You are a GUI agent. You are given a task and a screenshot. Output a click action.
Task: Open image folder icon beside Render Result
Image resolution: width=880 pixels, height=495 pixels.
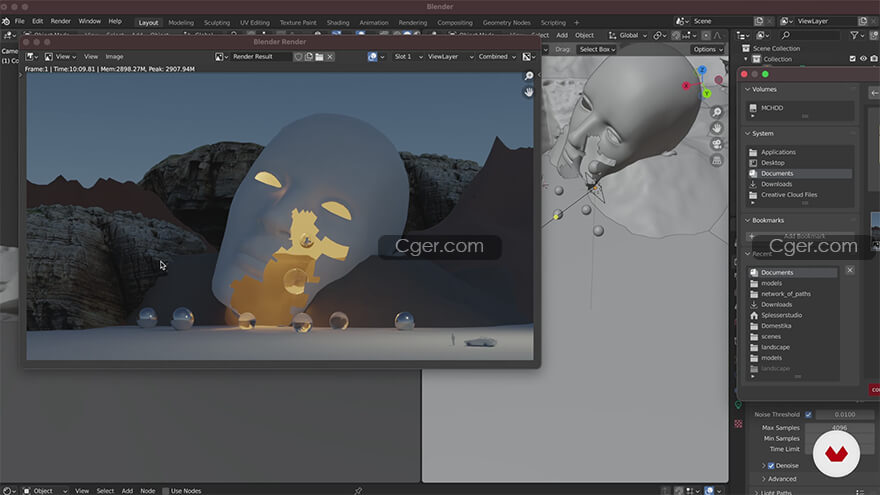coord(319,57)
